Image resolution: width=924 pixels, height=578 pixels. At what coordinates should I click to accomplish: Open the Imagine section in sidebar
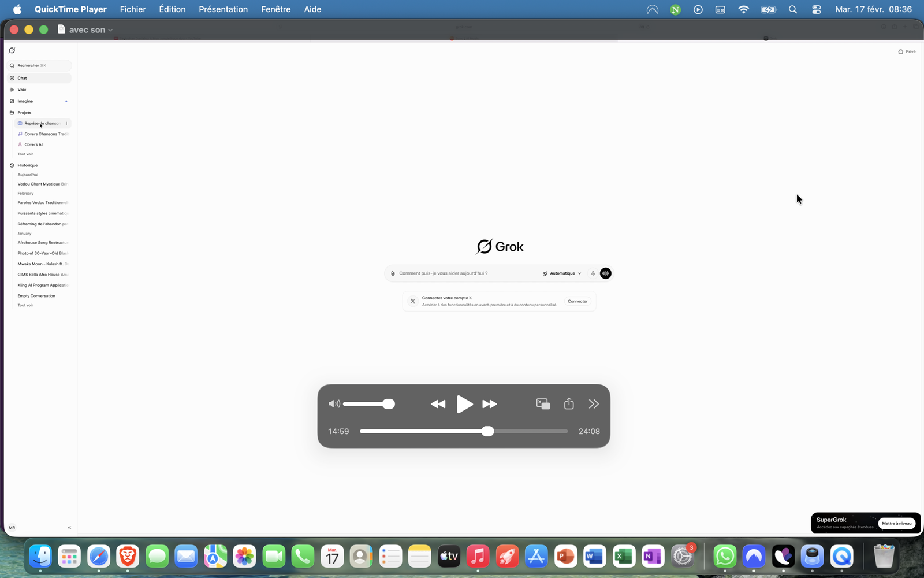click(x=25, y=101)
